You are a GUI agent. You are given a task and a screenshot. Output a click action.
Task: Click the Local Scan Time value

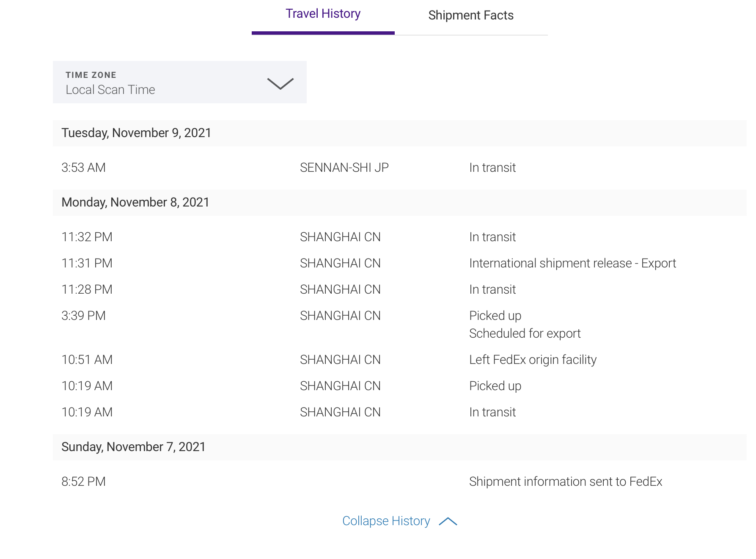click(110, 90)
